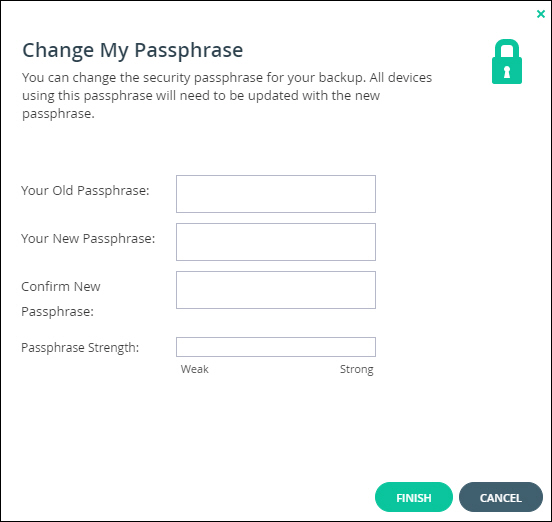This screenshot has height=522, width=552.
Task: Focus the Your New Passphrase field
Action: (276, 242)
